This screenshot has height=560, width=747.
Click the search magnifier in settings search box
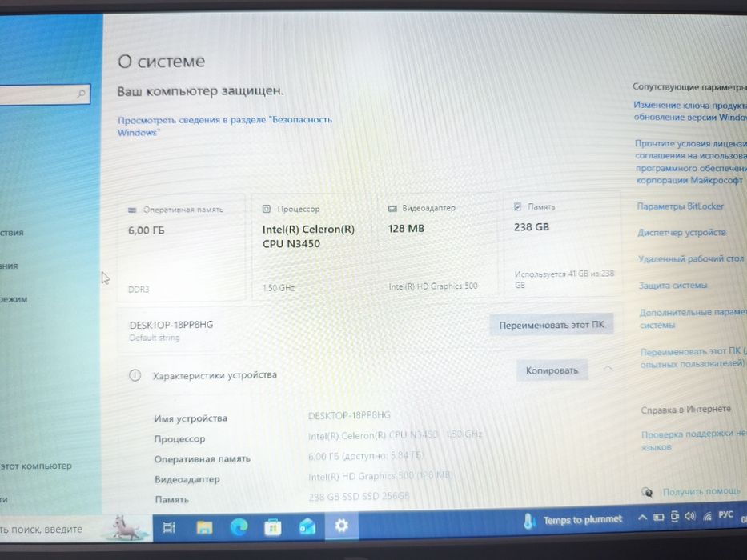point(81,94)
